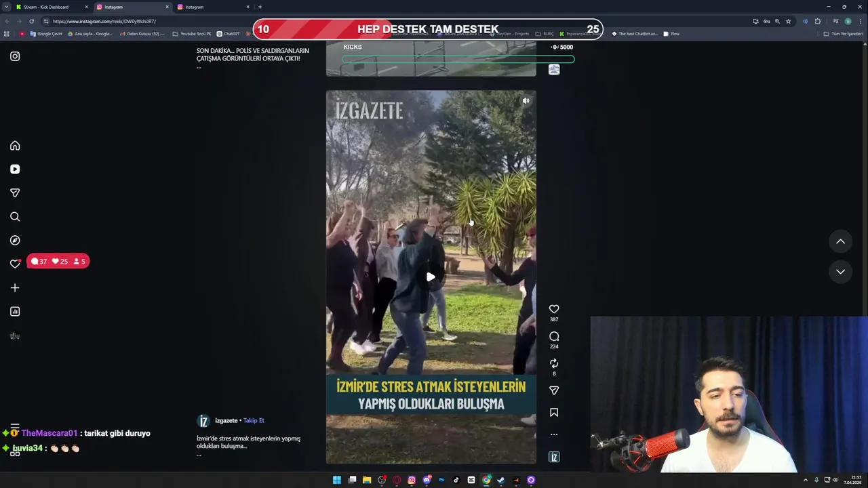The height and width of the screenshot is (488, 868).
Task: Open the reel audio thumbnail iz icon
Action: 554,457
